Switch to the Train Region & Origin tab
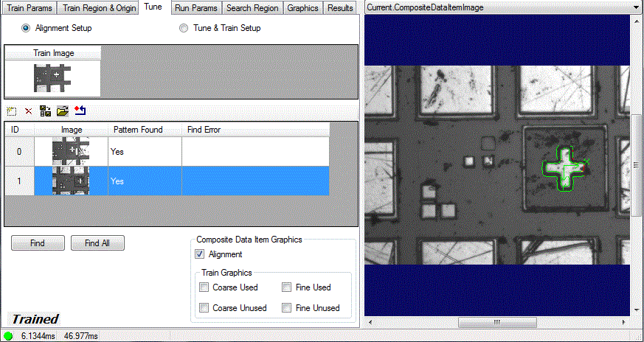The height and width of the screenshot is (342, 644). tap(99, 8)
